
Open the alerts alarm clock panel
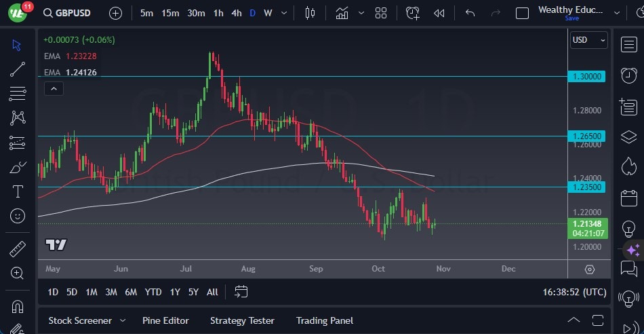pyautogui.click(x=628, y=75)
